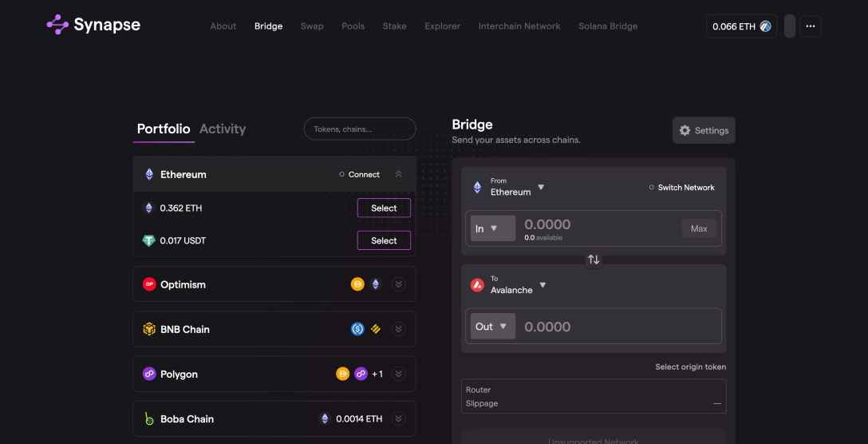868x444 pixels.
Task: Click the Settings gear icon
Action: [685, 130]
